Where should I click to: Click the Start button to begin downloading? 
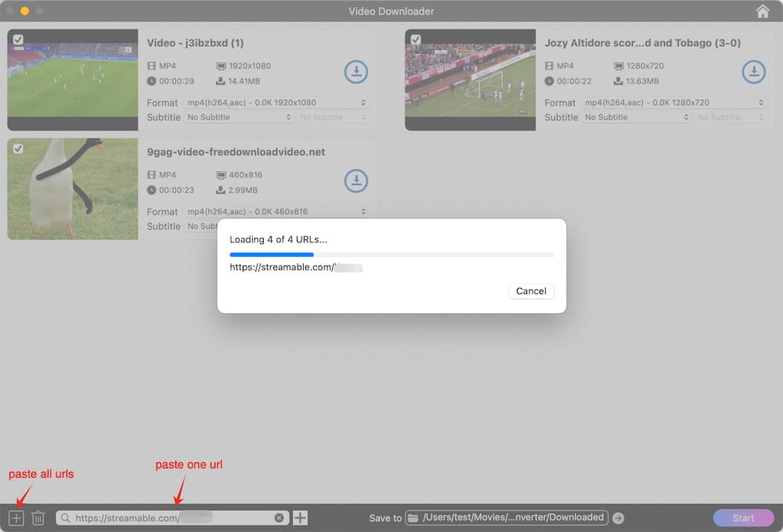coord(742,517)
